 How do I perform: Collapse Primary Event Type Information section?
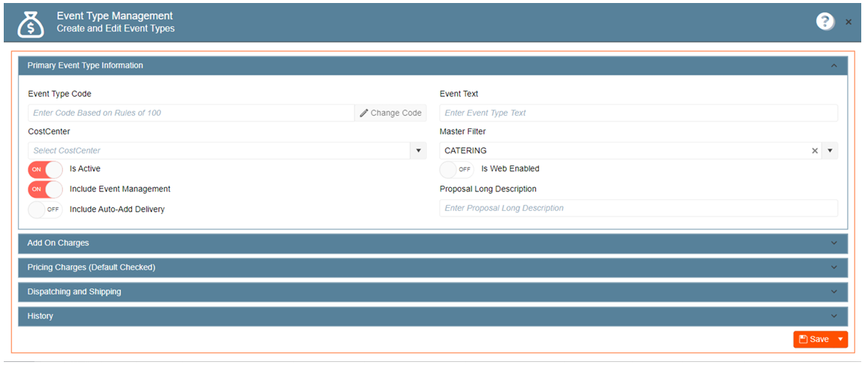pyautogui.click(x=833, y=66)
